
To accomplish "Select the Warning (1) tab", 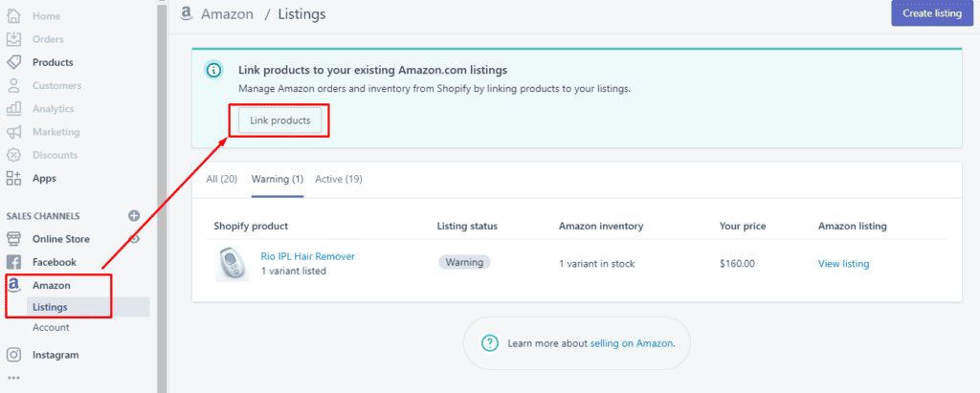I will click(x=278, y=179).
